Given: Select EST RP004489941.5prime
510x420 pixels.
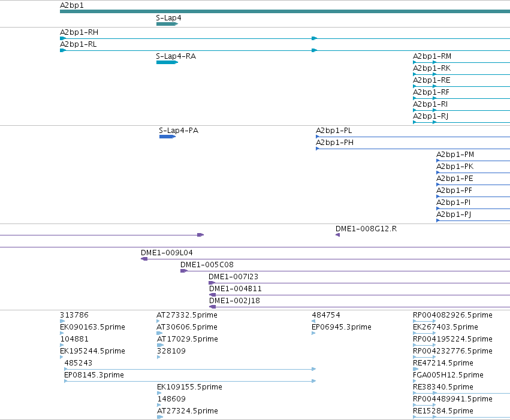Looking at the screenshot, I should [x=452, y=399].
